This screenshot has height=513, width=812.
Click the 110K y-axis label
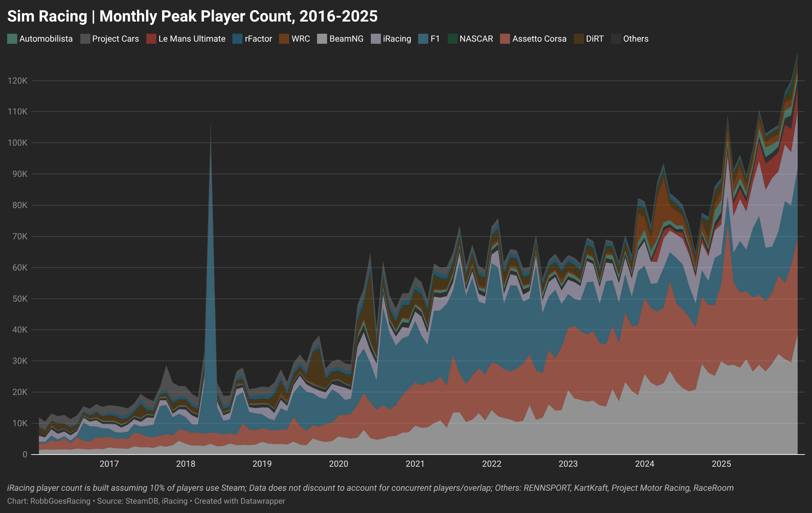click(x=18, y=112)
